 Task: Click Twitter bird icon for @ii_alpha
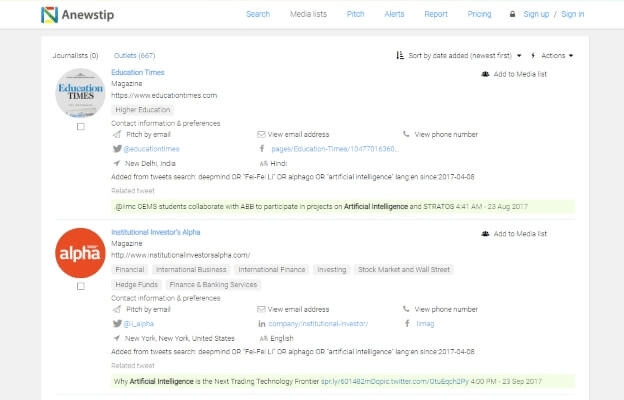(117, 324)
